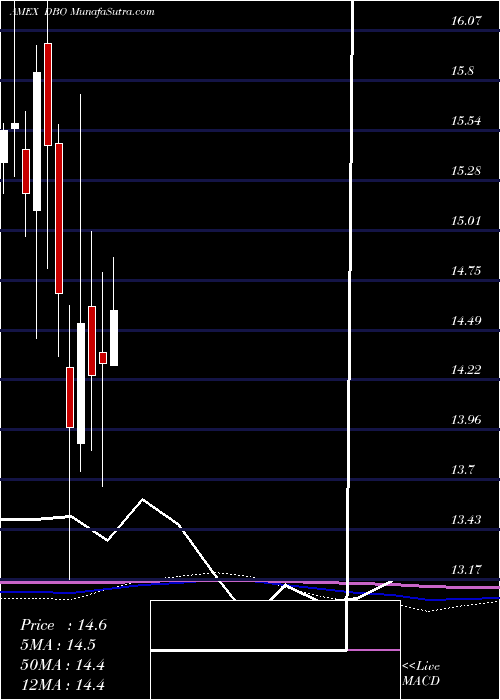Click the 12MA : 14.4 readout
500x700 pixels.
coord(62,684)
